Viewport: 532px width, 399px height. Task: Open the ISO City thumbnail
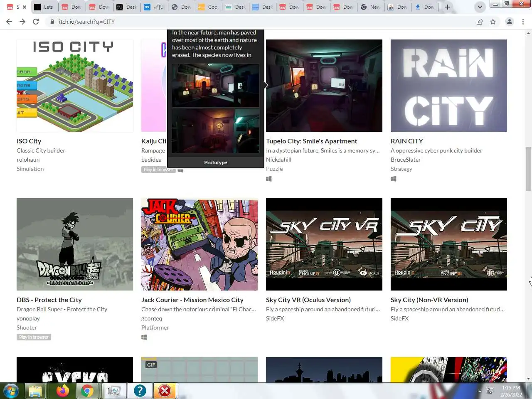pos(75,86)
